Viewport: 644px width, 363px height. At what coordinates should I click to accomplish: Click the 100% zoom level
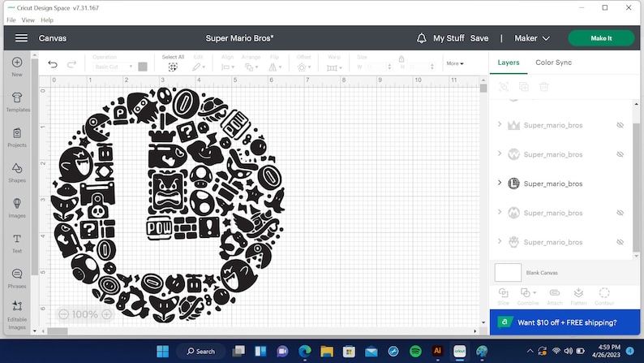click(x=85, y=314)
